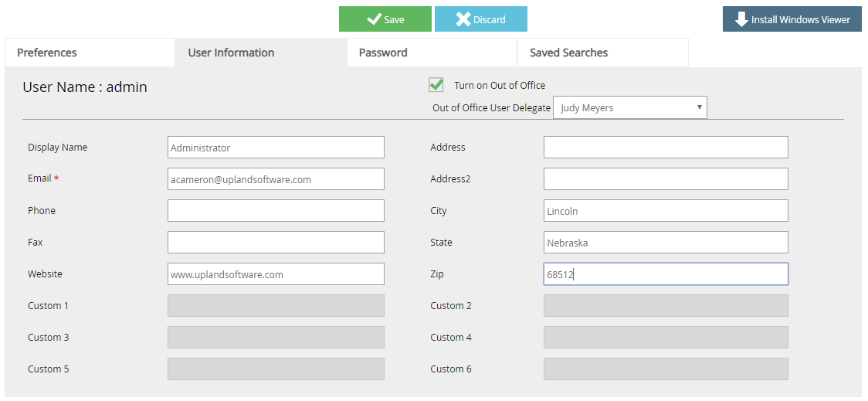The height and width of the screenshot is (401, 868).
Task: Click the disabled Custom 5 field
Action: [x=276, y=369]
